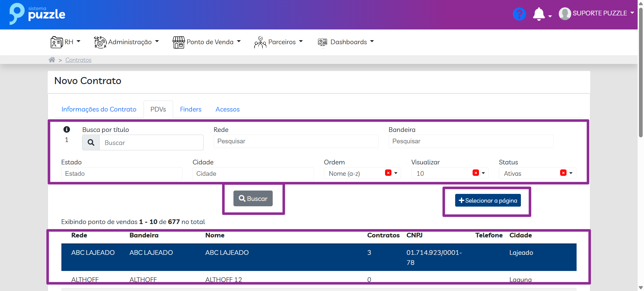Screen dimensions: 644x291
Task: Click the Rede search field
Action: coord(296,141)
